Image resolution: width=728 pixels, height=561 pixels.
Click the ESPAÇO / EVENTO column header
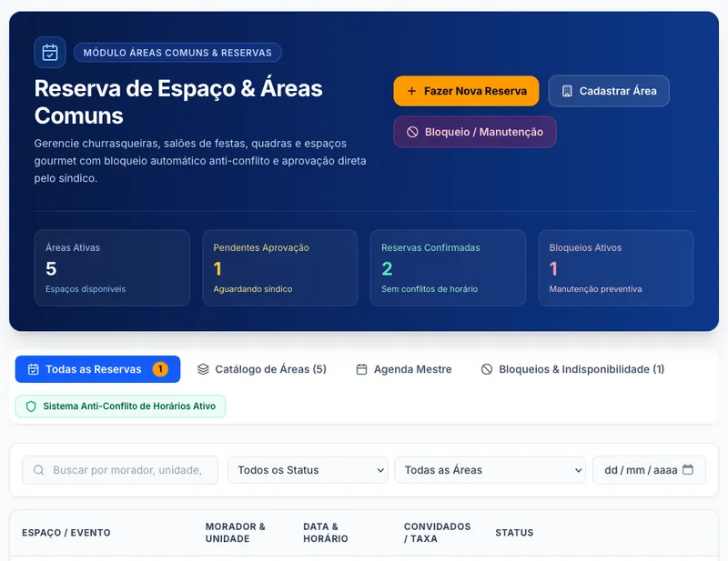coord(66,533)
